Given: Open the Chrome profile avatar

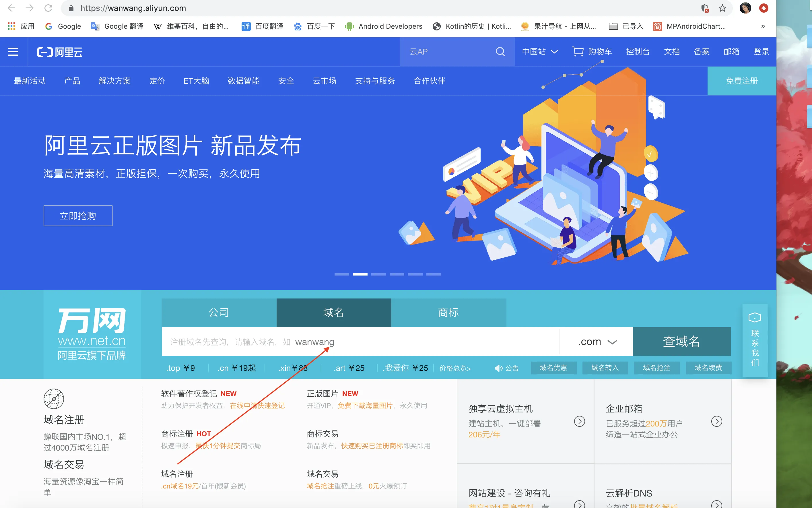Looking at the screenshot, I should [745, 8].
